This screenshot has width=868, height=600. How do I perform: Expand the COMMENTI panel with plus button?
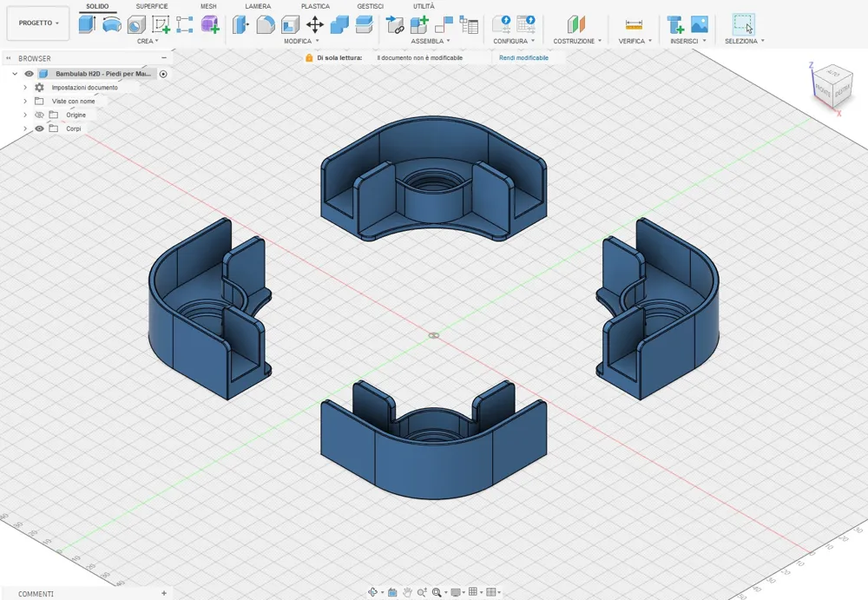[164, 593]
